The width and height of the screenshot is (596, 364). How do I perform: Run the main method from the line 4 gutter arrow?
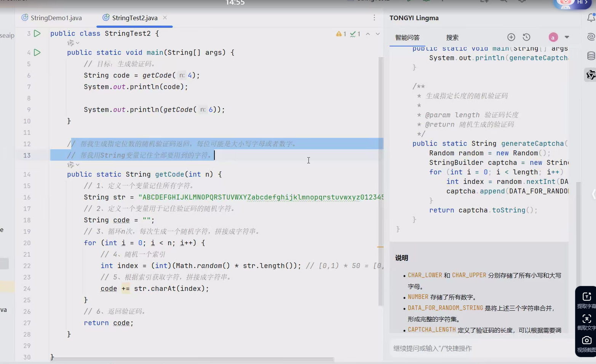coord(37,53)
